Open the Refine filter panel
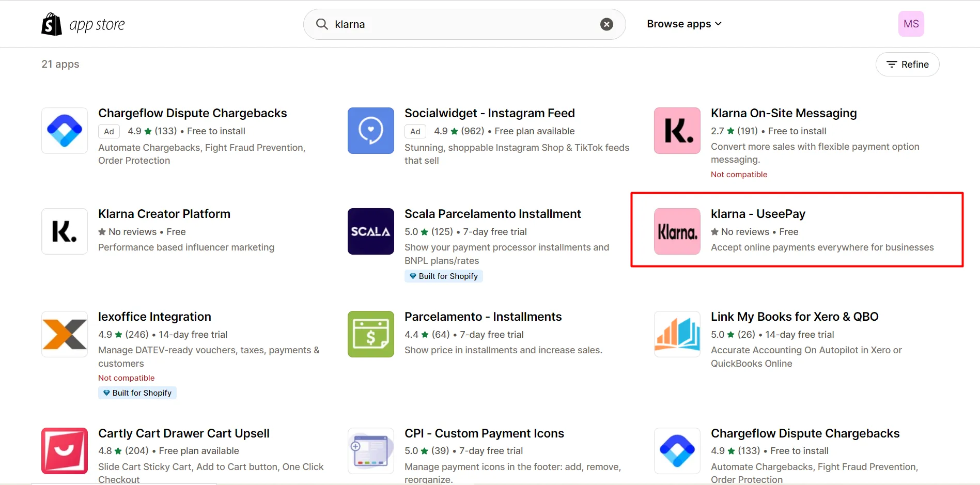The image size is (980, 485). pyautogui.click(x=907, y=64)
